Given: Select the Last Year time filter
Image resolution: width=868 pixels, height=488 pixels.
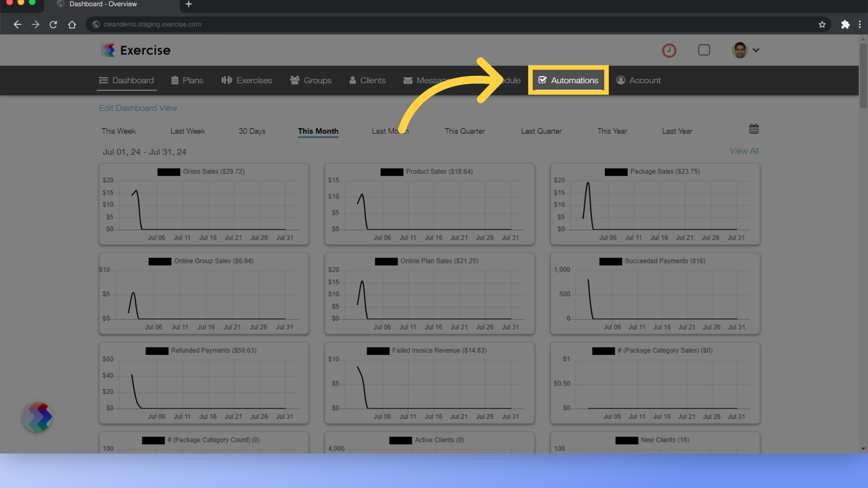Looking at the screenshot, I should point(678,131).
